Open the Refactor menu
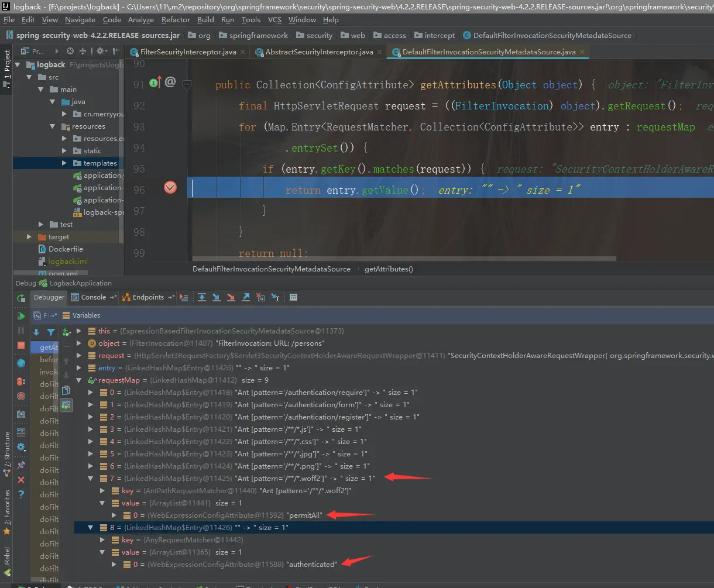The height and width of the screenshot is (588, 714). [x=176, y=19]
